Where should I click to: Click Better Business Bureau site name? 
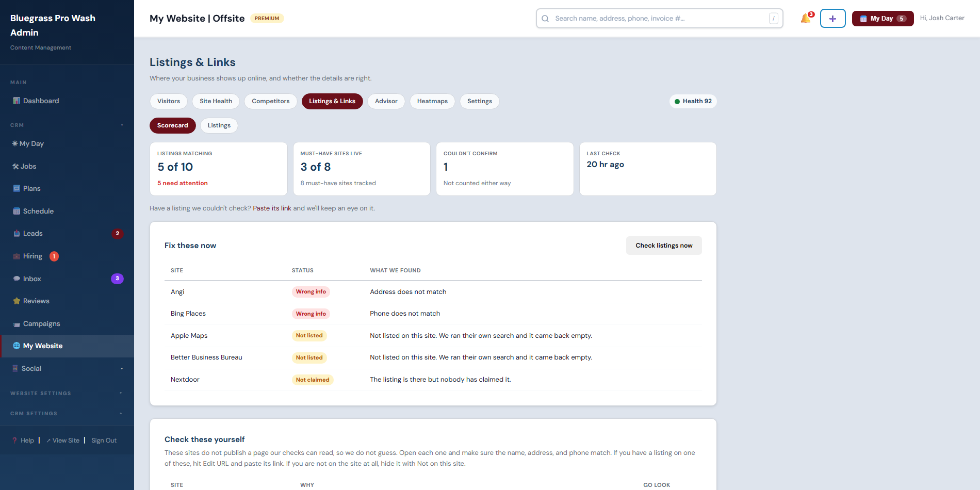pos(206,357)
